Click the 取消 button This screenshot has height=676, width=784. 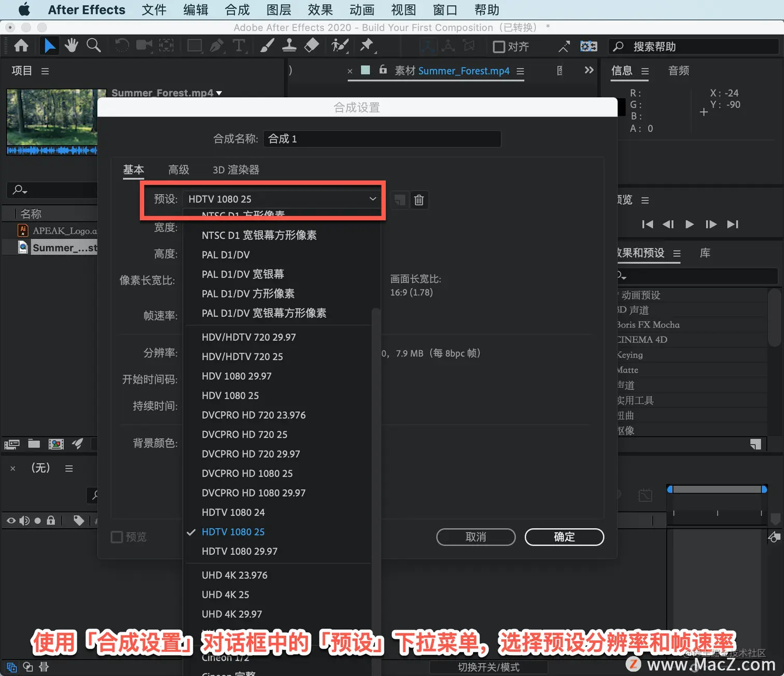click(476, 537)
